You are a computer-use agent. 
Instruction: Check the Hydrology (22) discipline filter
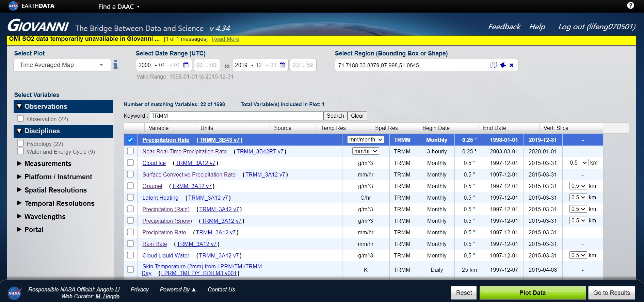[20, 143]
